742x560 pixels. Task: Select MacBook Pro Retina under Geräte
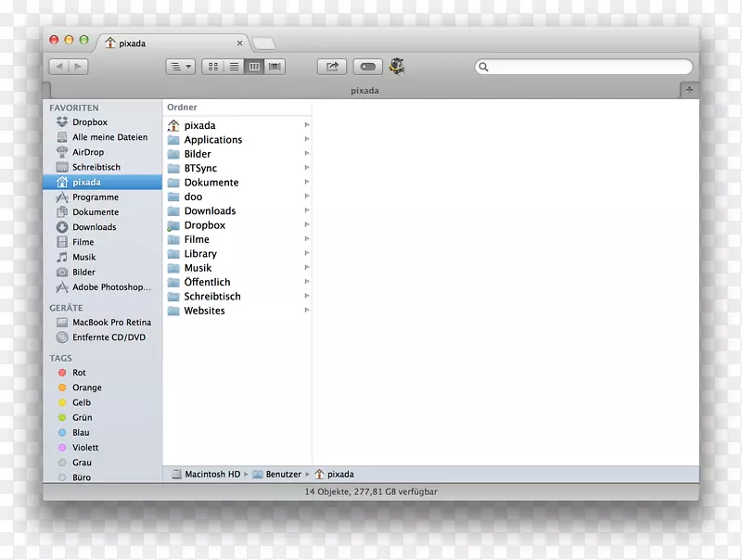[x=111, y=323]
